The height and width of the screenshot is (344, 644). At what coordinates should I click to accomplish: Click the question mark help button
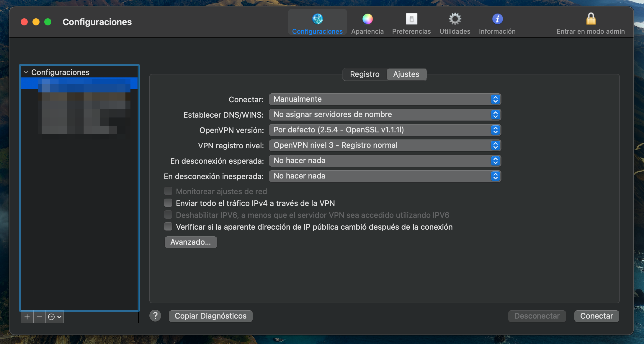click(155, 316)
